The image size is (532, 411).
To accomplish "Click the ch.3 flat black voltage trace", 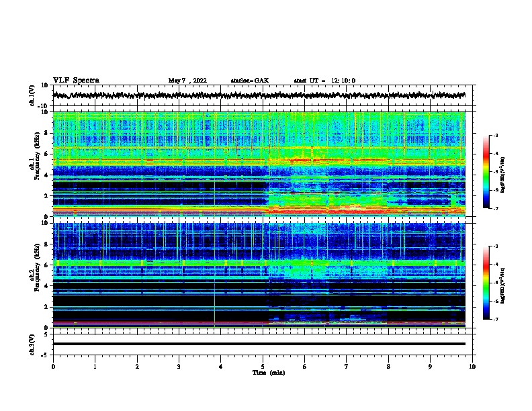I will point(259,344).
